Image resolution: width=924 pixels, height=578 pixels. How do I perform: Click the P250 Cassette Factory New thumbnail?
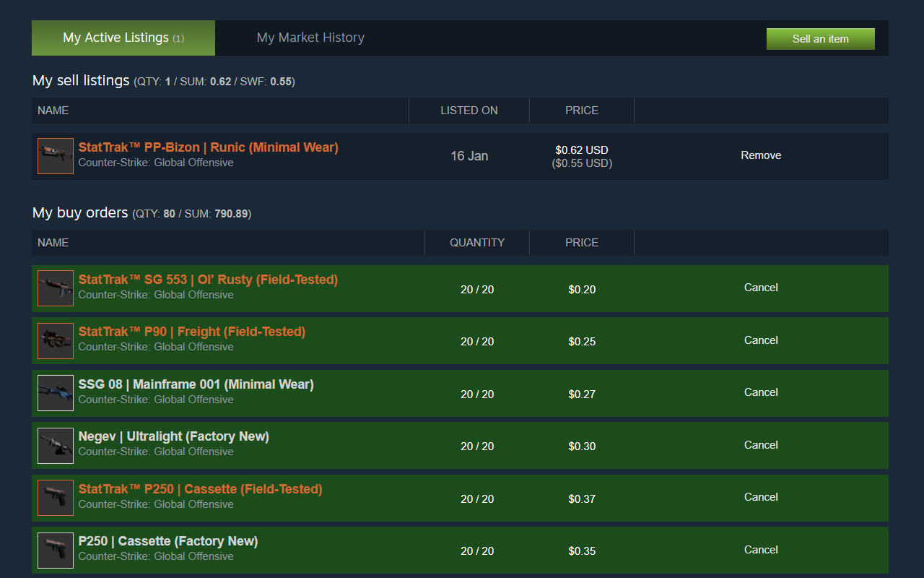pyautogui.click(x=55, y=550)
